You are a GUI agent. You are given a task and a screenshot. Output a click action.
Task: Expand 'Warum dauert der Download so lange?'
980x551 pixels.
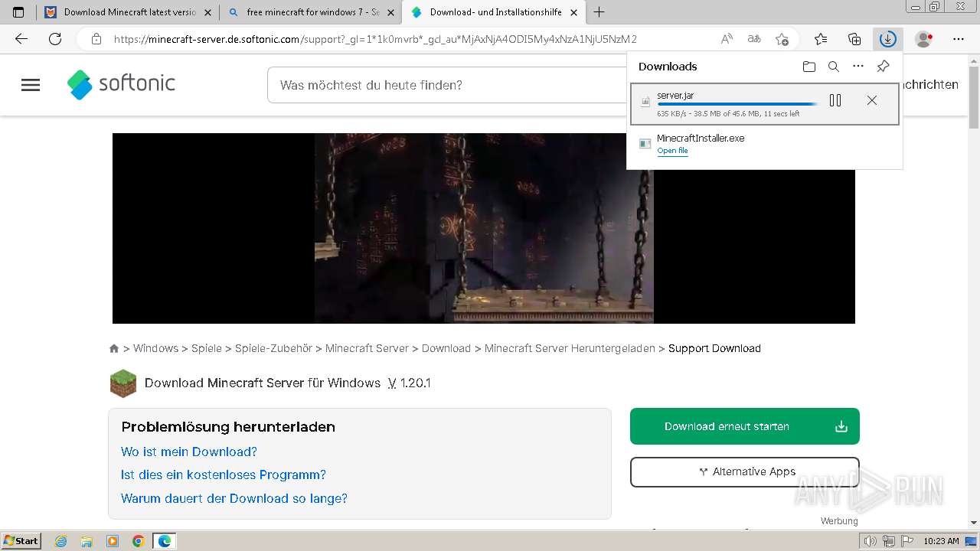click(x=234, y=498)
